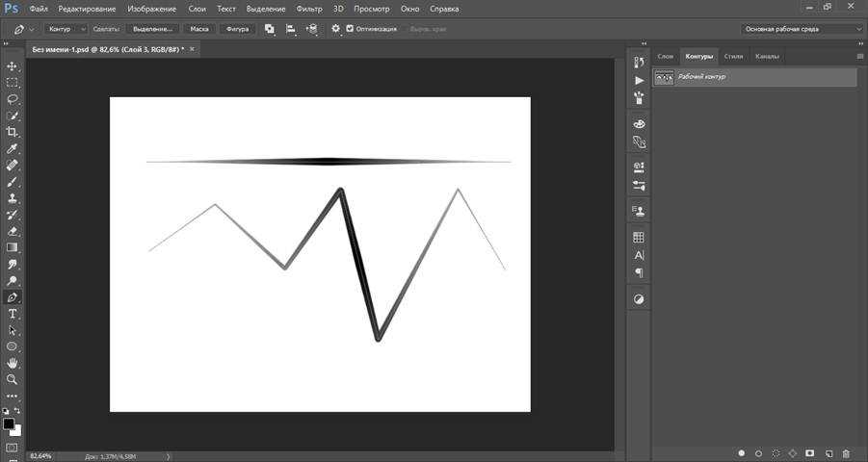The height and width of the screenshot is (462, 868).
Task: Open the Paths panel options menu
Action: tap(859, 56)
